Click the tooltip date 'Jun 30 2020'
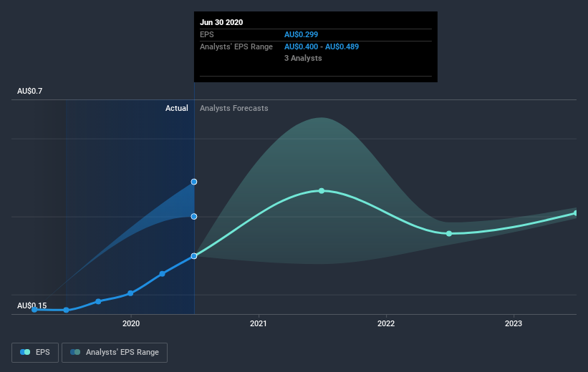Image resolution: width=588 pixels, height=372 pixels. pos(221,22)
